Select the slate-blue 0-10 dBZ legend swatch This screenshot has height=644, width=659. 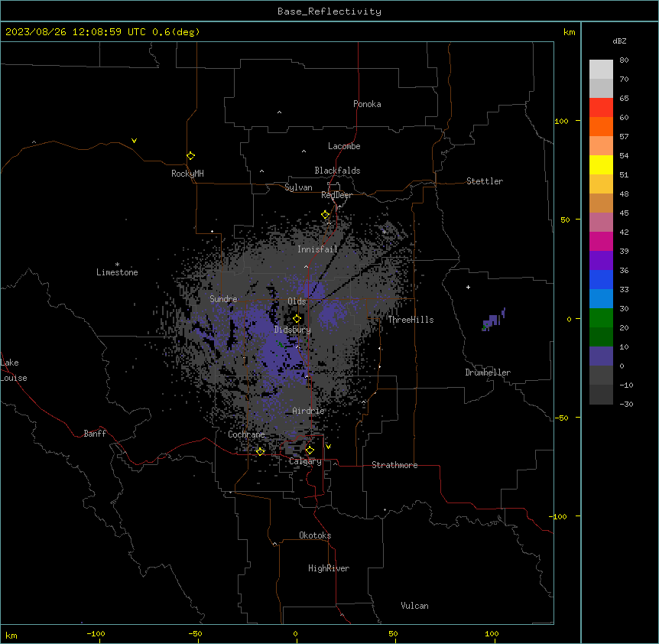pyautogui.click(x=601, y=356)
